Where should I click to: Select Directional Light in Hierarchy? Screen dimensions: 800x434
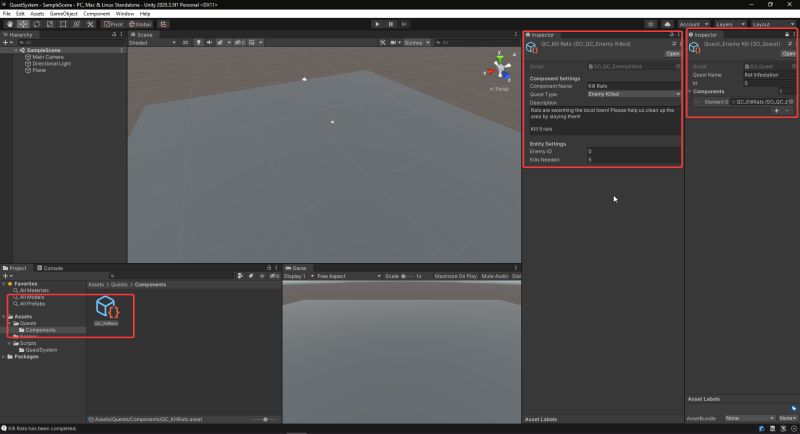[52, 64]
